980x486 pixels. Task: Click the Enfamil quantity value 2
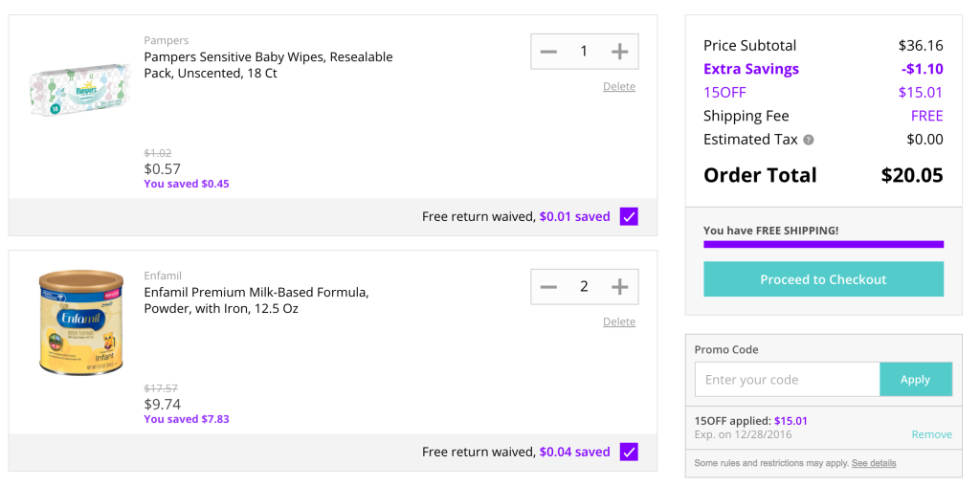[x=584, y=287]
